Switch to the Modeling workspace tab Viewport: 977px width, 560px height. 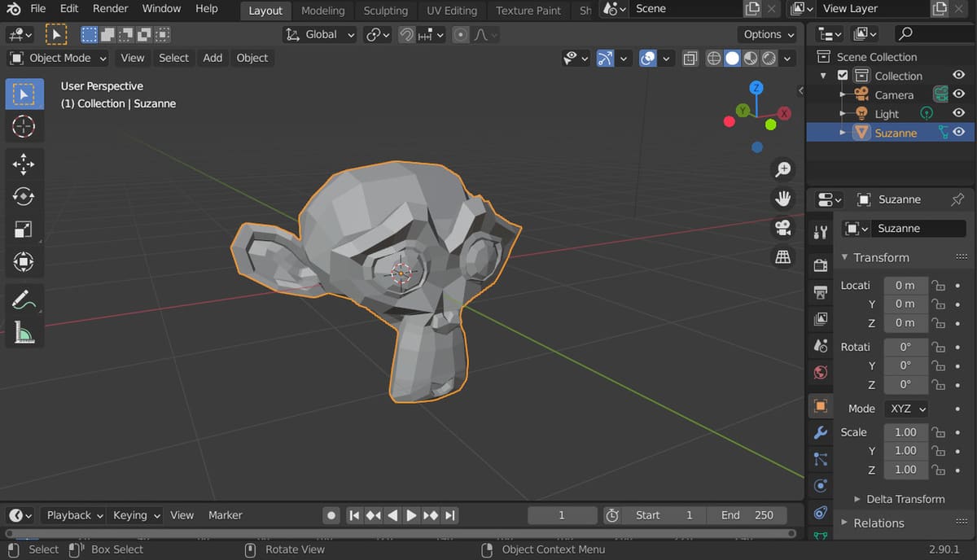[x=322, y=11]
